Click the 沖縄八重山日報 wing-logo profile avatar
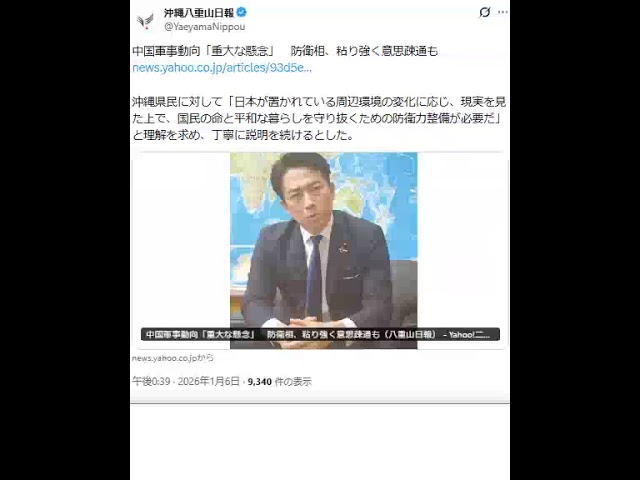Image resolution: width=640 pixels, height=480 pixels. pos(145,20)
